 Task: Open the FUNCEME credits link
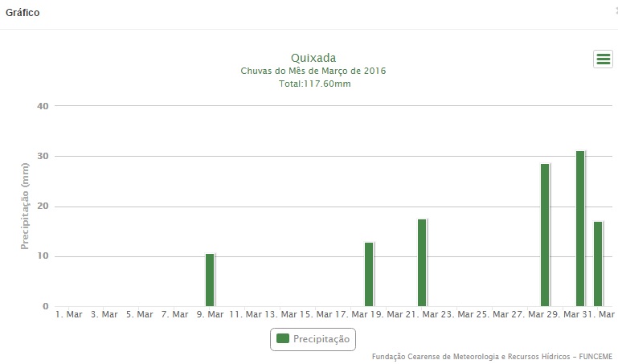tap(492, 357)
